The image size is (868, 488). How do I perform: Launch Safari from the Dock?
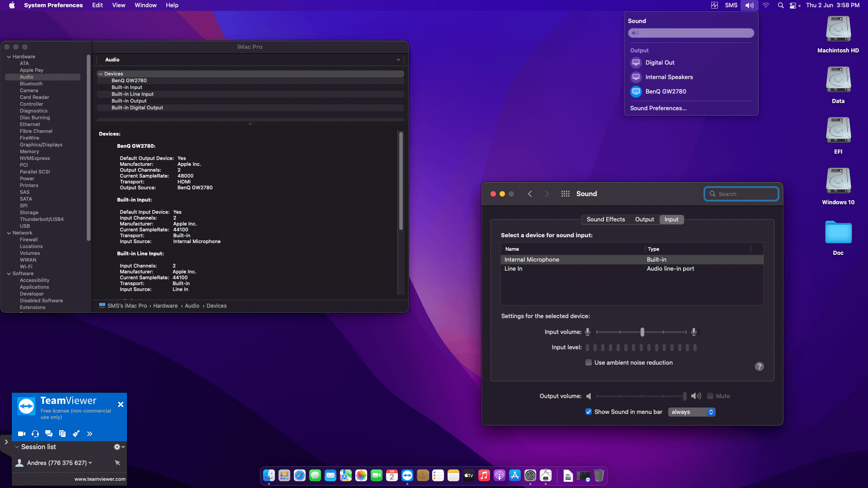coord(300,475)
